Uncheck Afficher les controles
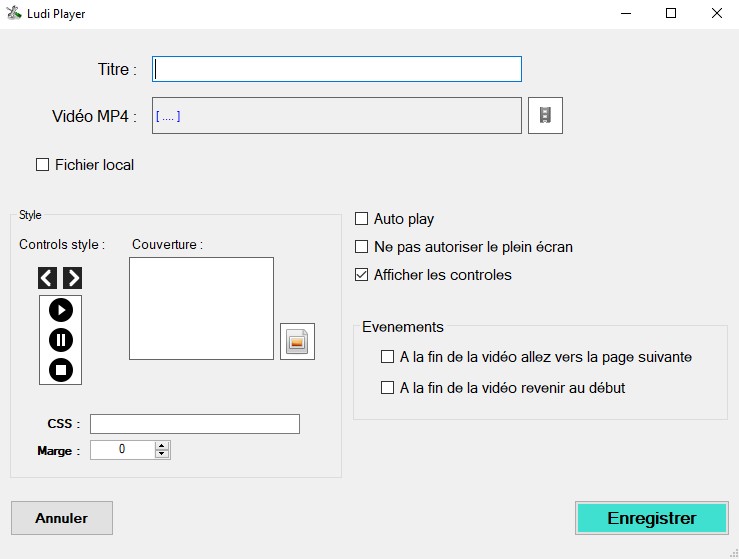This screenshot has height=559, width=739. tap(362, 275)
